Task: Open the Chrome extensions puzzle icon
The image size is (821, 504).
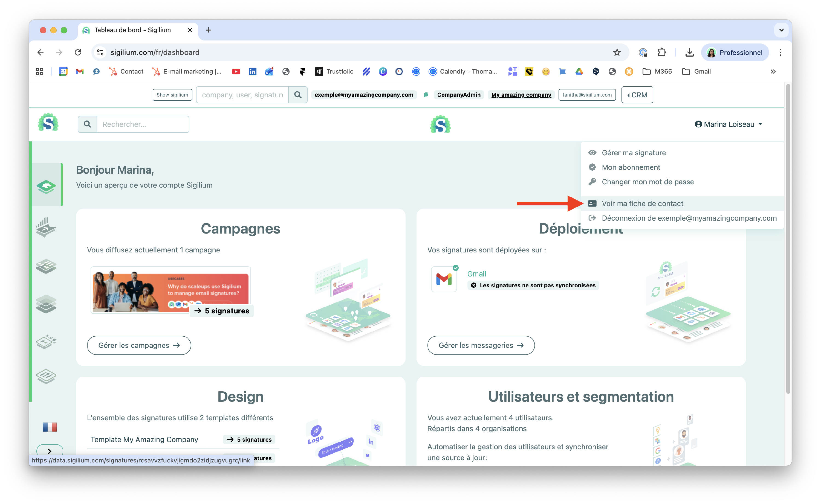Action: tap(662, 52)
